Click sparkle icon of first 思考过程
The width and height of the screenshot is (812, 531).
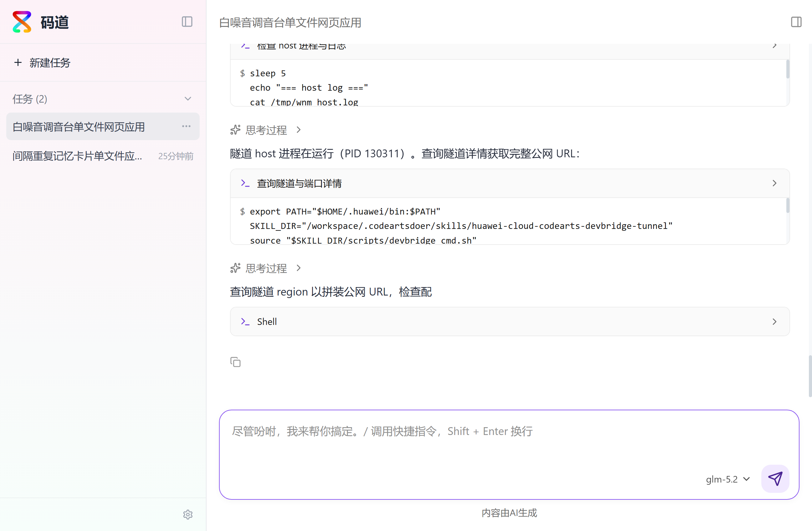(x=235, y=130)
